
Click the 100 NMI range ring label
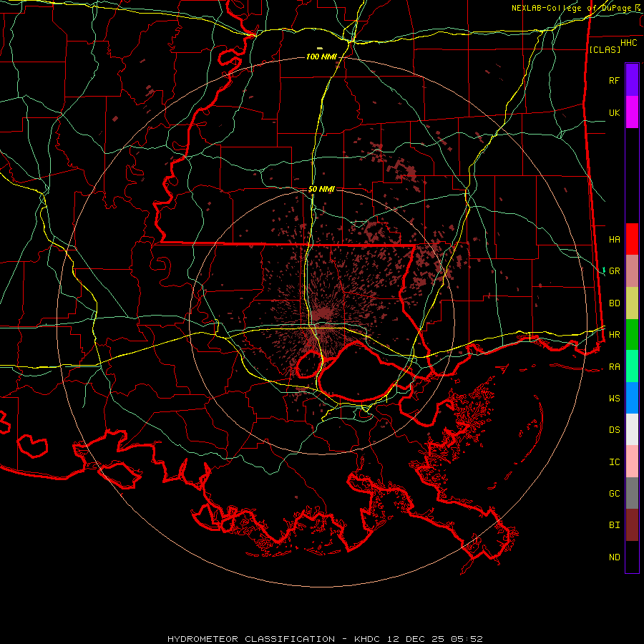321,57
